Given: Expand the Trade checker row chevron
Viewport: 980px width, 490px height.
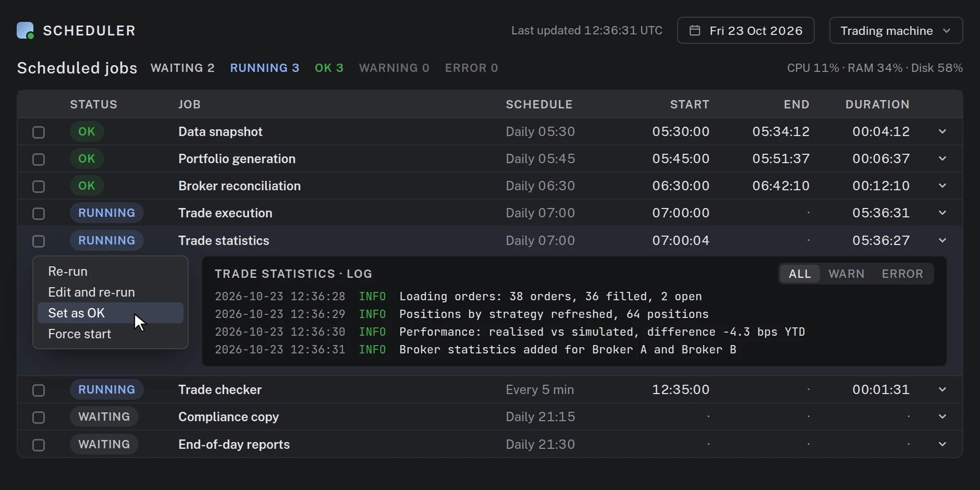Looking at the screenshot, I should click(x=942, y=389).
